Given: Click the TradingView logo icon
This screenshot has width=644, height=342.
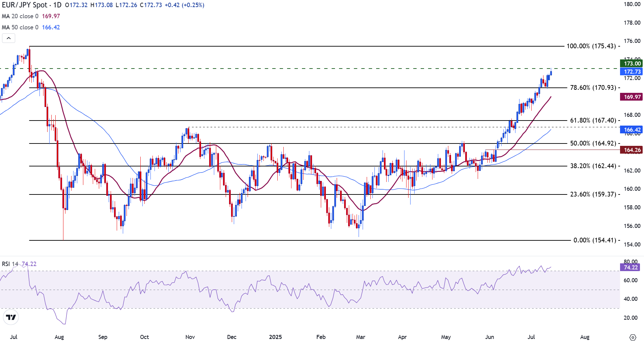Looking at the screenshot, I should (x=11, y=317).
